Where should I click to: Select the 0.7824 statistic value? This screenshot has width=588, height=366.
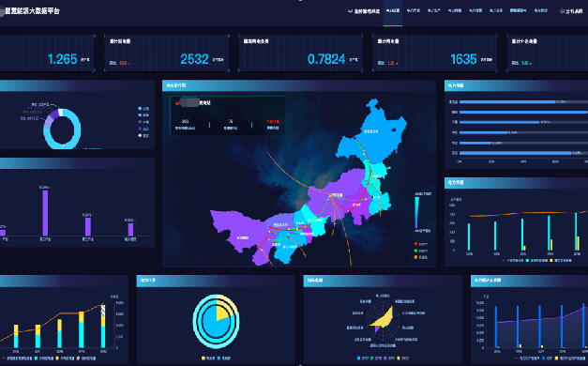(x=326, y=59)
